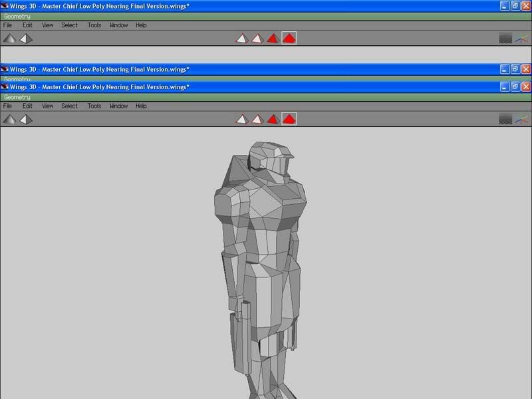Select face selection mode in the topmost window
This screenshot has width=532, height=399.
pos(273,39)
